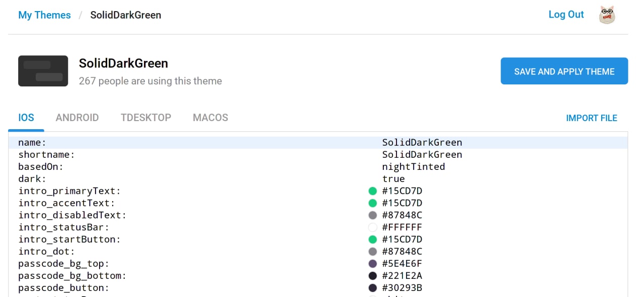Image resolution: width=644 pixels, height=297 pixels.
Task: Switch to the Android tab
Action: pyautogui.click(x=77, y=118)
